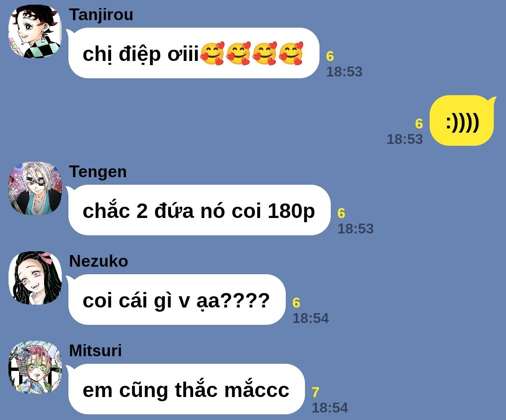Click the sender name Tanjirou
Viewport: 506px width, 420px height.
coord(101,15)
